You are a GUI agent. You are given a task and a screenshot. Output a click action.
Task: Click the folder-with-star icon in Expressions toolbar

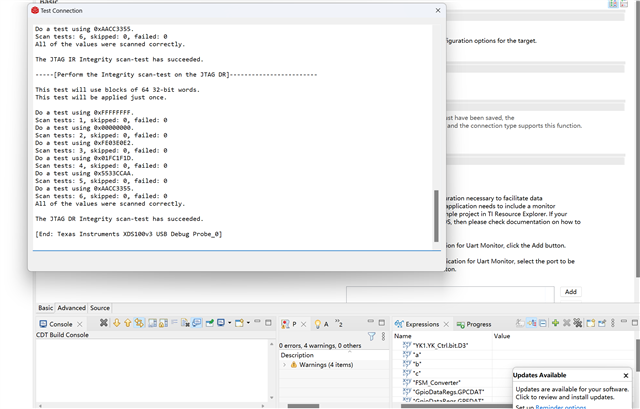click(x=591, y=323)
